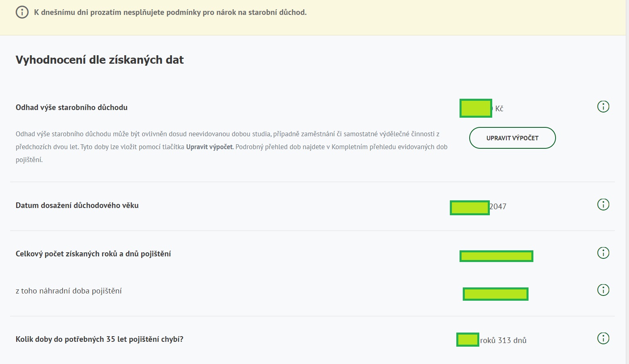Show info about Datum dosažení důchodového věku
629x364 pixels.
[x=603, y=205]
